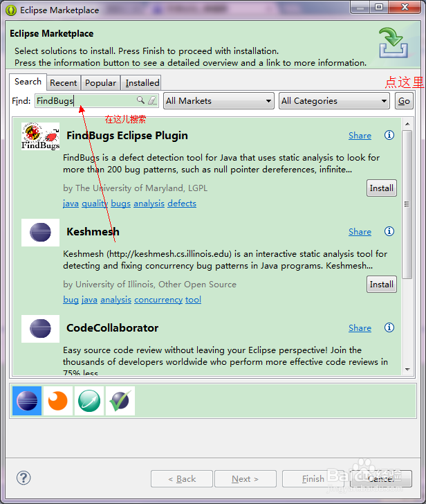
Task: Select the orange circle marketplace catalog icon
Action: pyautogui.click(x=58, y=401)
